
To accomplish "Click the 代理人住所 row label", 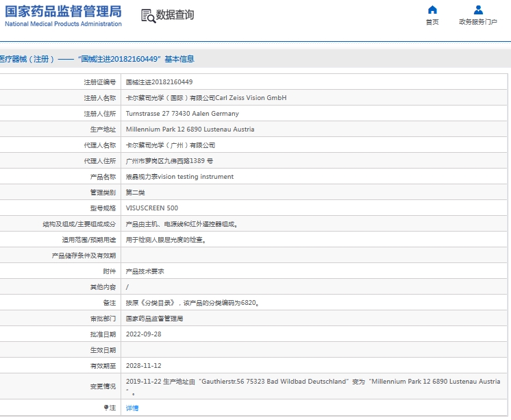I will click(x=100, y=161).
